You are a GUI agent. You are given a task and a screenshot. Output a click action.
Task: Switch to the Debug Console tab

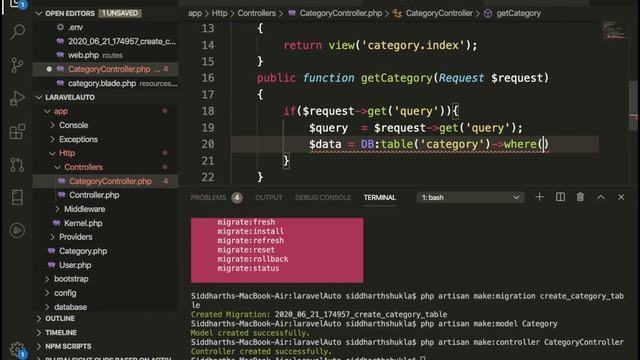[x=323, y=198]
